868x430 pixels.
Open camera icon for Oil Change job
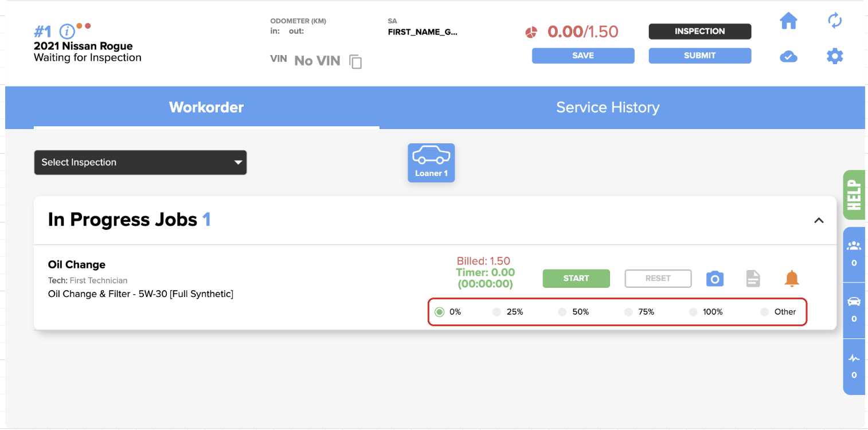pos(714,279)
